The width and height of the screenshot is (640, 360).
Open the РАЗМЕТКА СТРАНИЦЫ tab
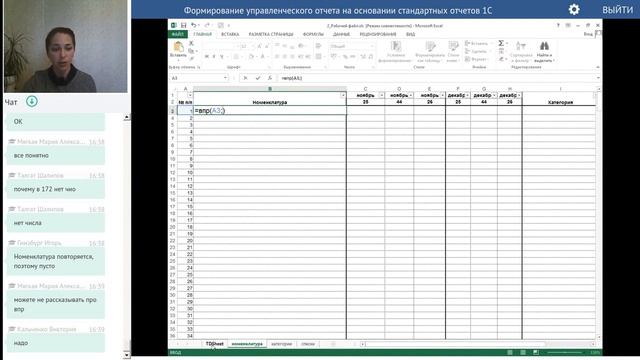pos(271,34)
